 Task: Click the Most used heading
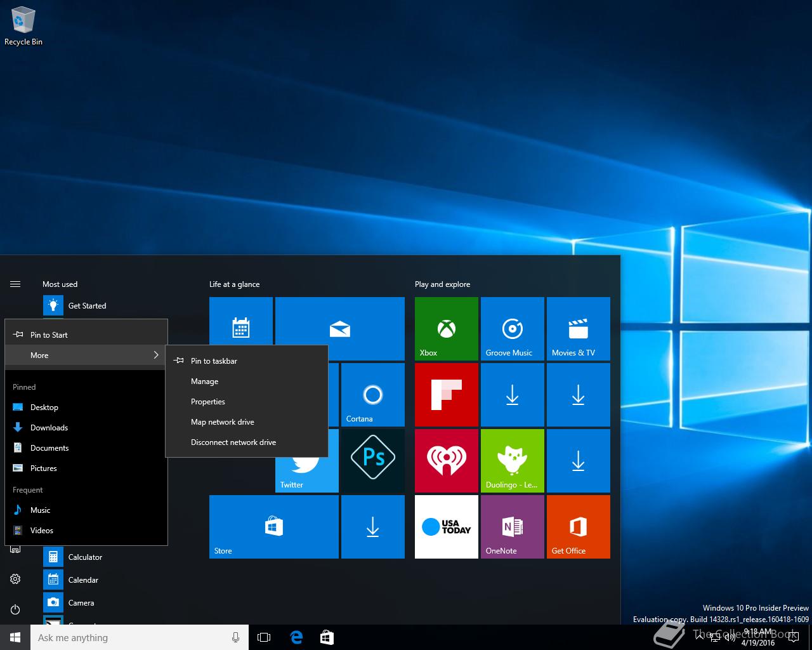pos(60,284)
